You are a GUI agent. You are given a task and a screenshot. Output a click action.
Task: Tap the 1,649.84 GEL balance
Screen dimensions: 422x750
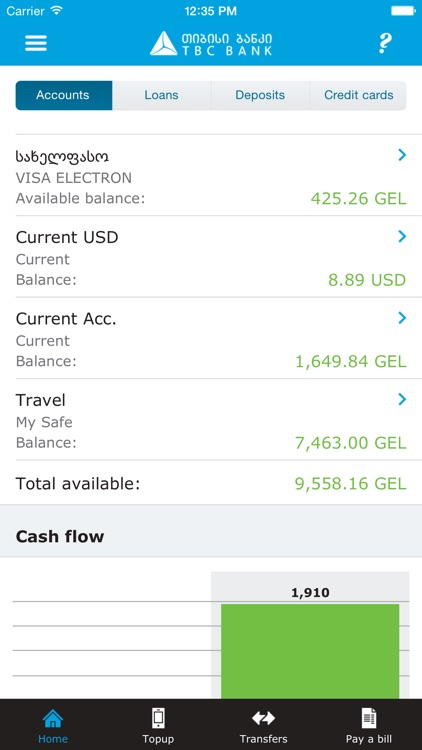click(351, 362)
